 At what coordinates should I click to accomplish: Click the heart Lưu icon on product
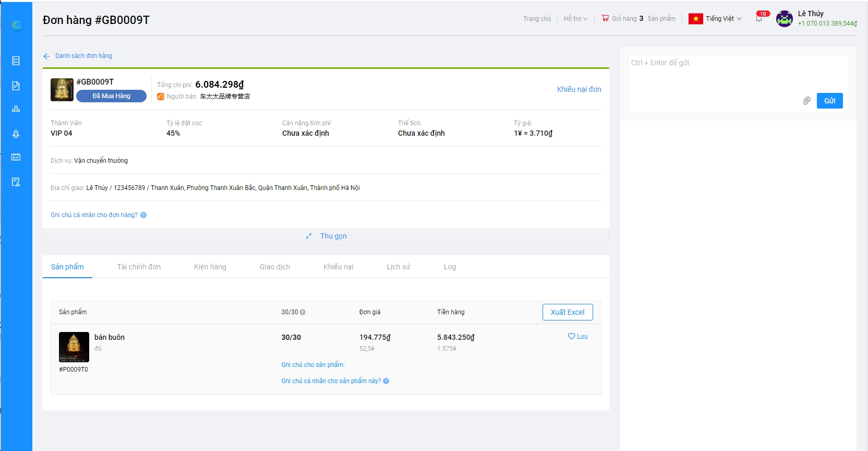572,337
